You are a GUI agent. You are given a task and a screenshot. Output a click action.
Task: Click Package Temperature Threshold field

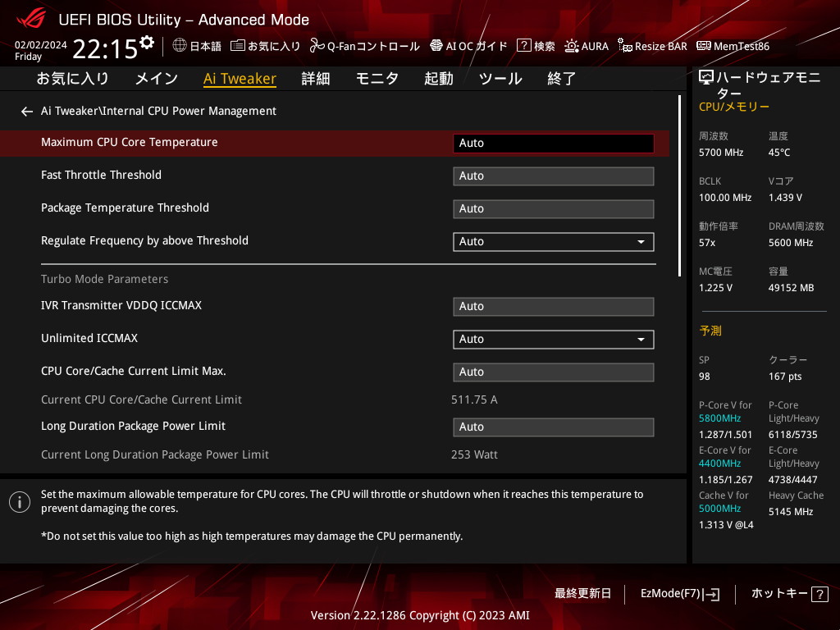coord(554,209)
